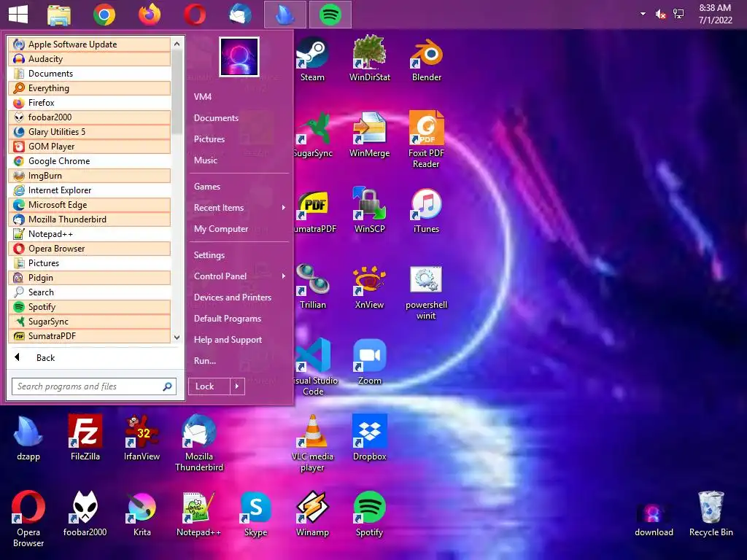
Task: Launch Zoom desktop shortcut
Action: coord(369,362)
